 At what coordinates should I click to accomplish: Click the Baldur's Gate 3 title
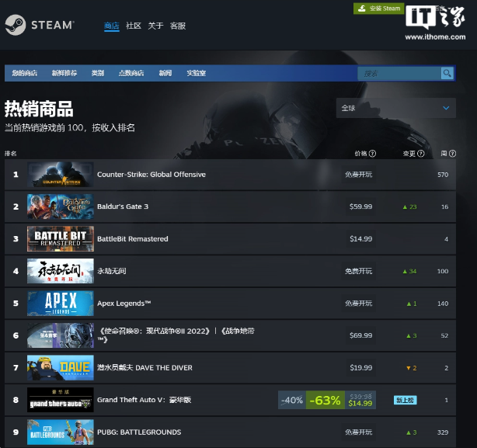pos(123,207)
